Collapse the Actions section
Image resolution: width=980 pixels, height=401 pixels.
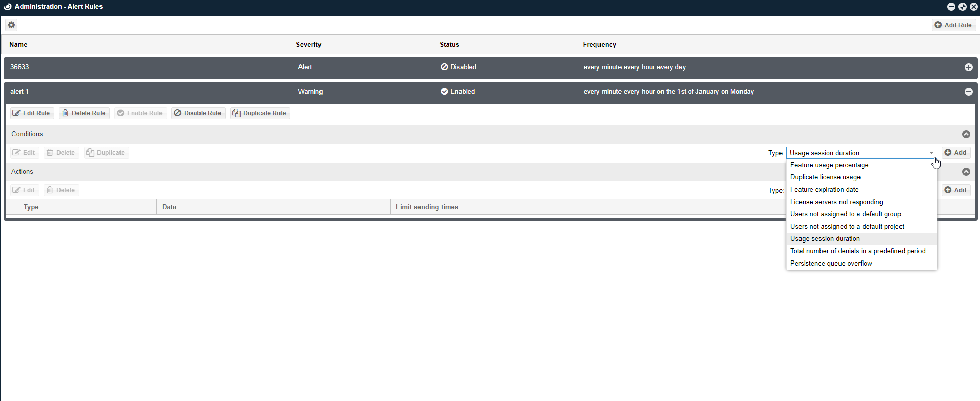tap(966, 172)
